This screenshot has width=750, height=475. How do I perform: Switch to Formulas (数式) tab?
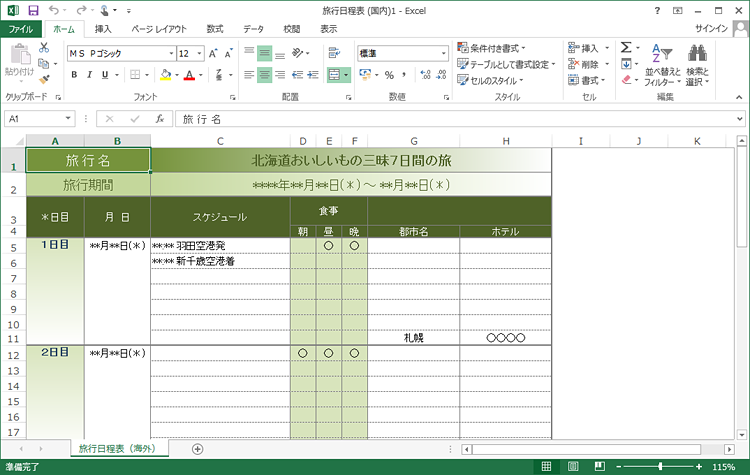(x=215, y=29)
